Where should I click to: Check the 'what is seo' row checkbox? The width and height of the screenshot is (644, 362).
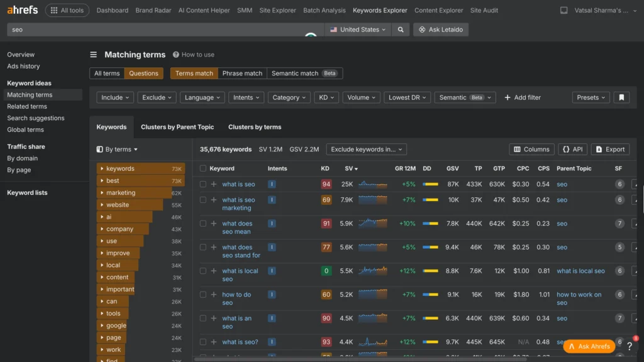(x=203, y=184)
